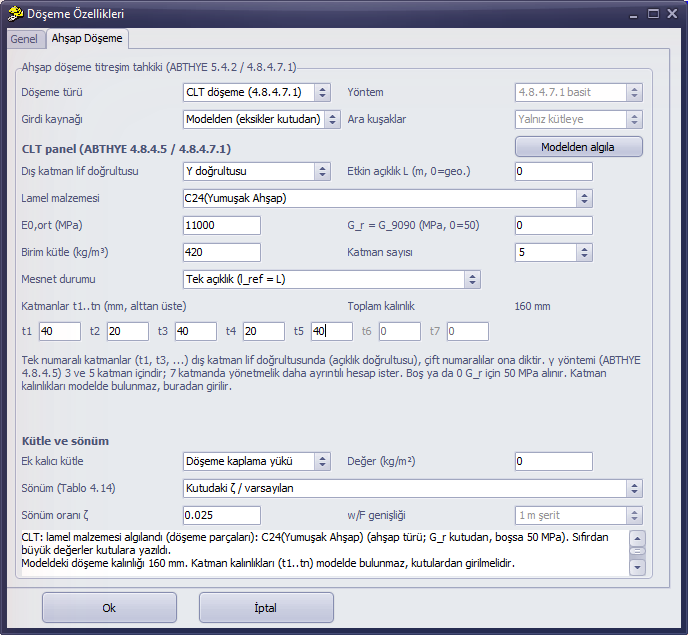Click the Değer (kg/m²) input field
The height and width of the screenshot is (635, 688).
click(x=554, y=461)
